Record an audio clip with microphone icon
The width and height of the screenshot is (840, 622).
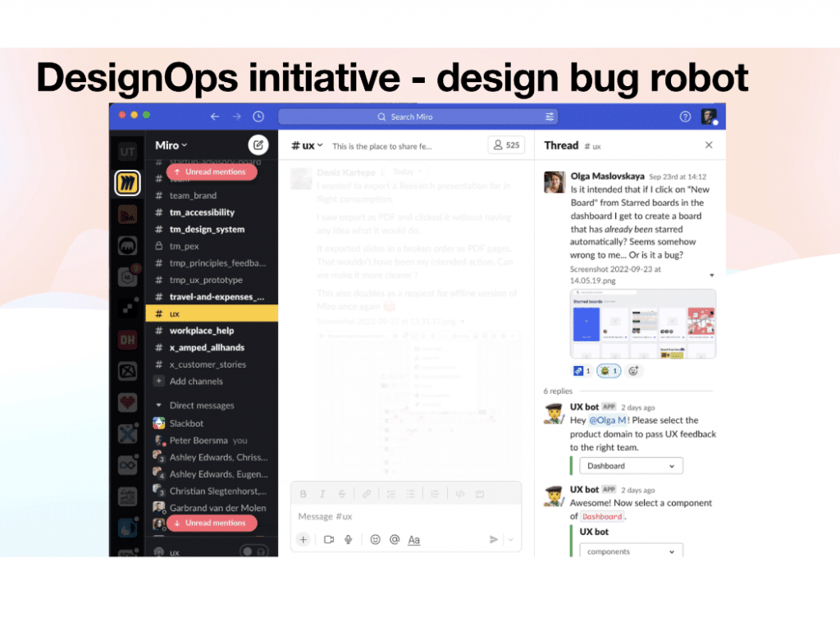tap(348, 539)
